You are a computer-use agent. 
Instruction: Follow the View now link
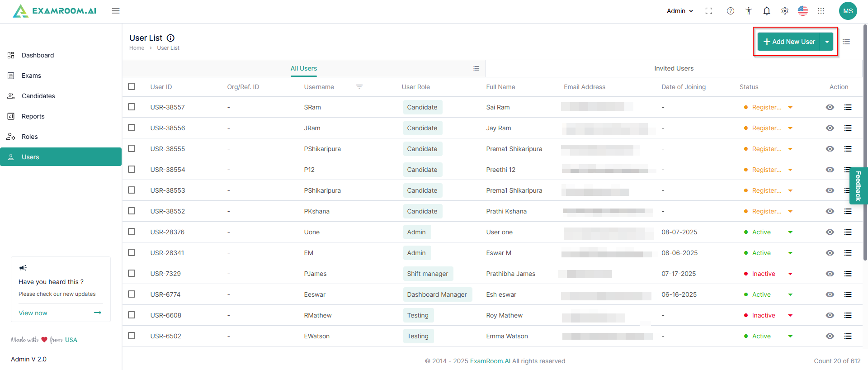[33, 313]
